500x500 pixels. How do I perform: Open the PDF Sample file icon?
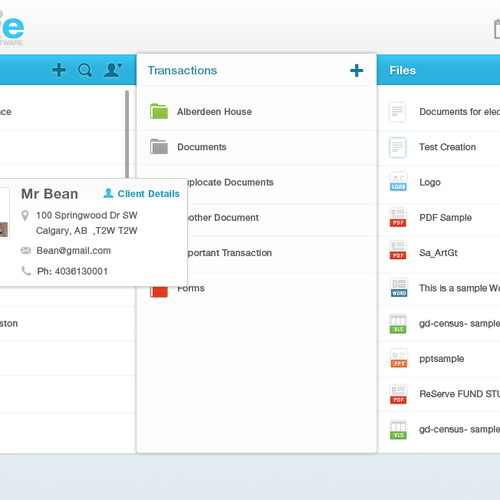398,217
